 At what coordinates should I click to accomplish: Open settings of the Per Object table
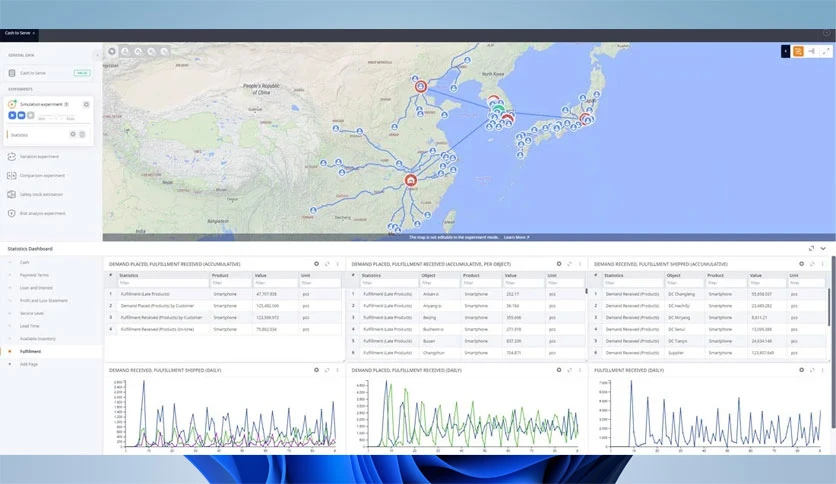(559, 264)
